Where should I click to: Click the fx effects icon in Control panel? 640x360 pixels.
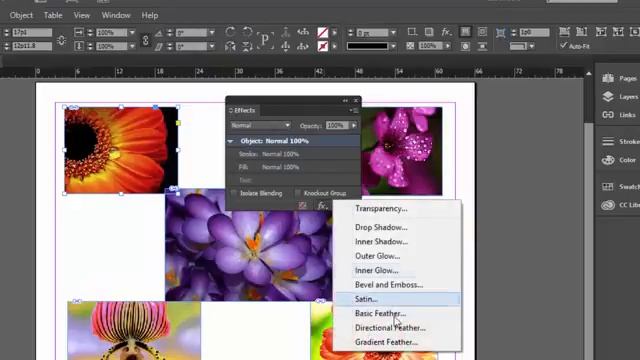click(446, 32)
